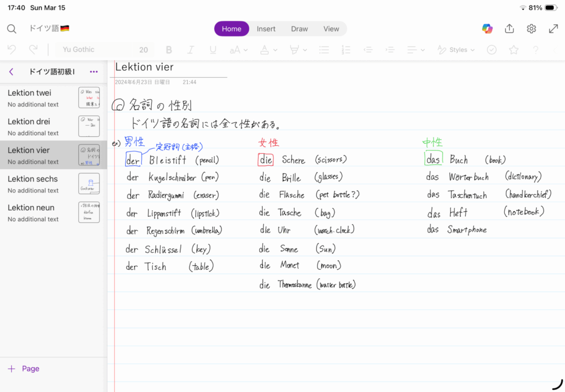Enter full screen with the expand arrows
The height and width of the screenshot is (392, 565).
pos(553,29)
